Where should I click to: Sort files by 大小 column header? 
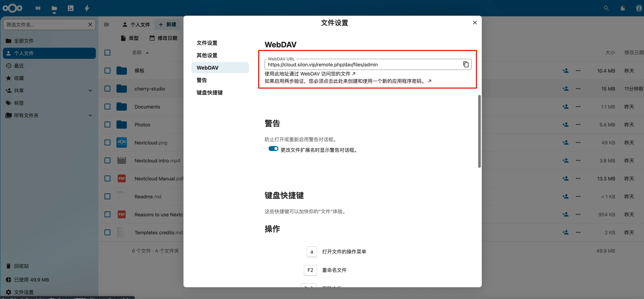[x=610, y=53]
